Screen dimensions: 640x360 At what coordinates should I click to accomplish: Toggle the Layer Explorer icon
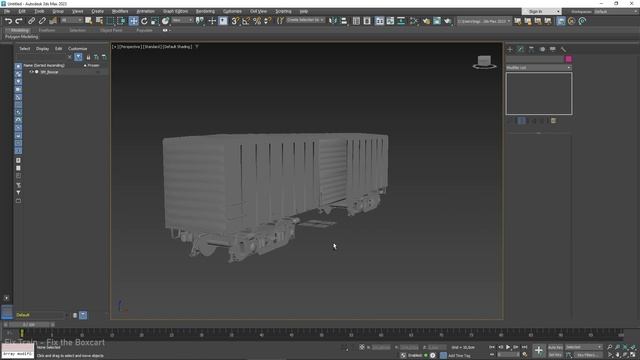[x=367, y=21]
